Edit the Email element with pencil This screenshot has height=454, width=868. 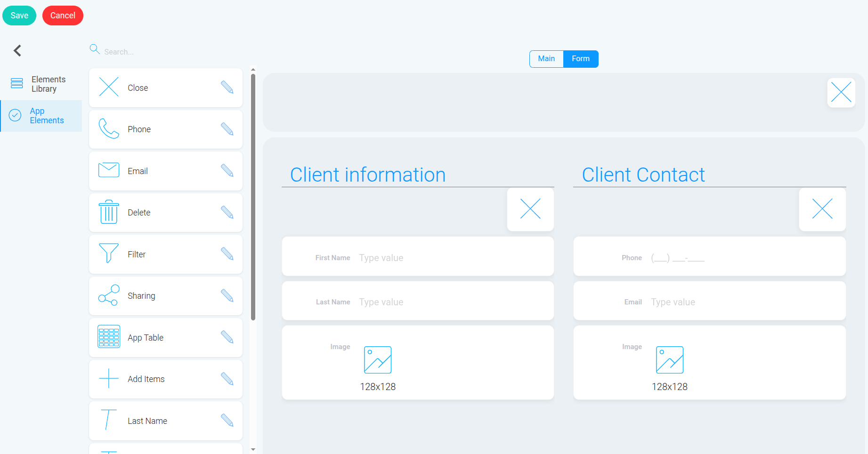tap(227, 170)
